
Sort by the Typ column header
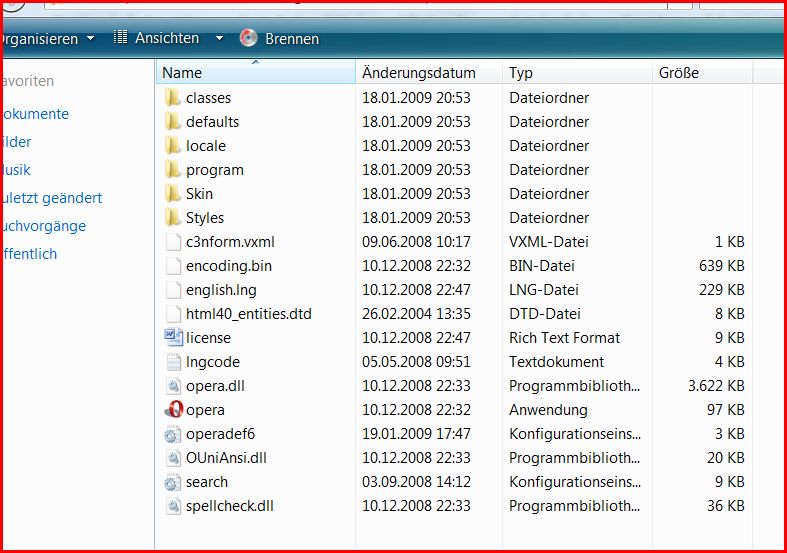point(578,73)
